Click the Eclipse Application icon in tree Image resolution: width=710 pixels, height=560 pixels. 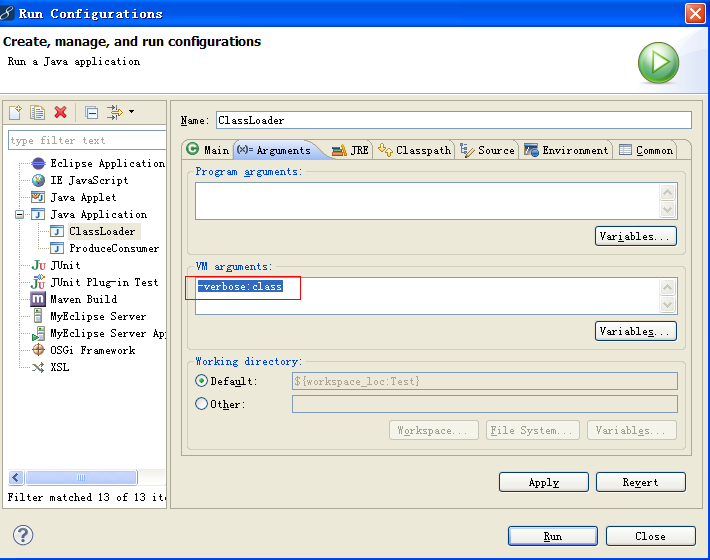point(38,163)
